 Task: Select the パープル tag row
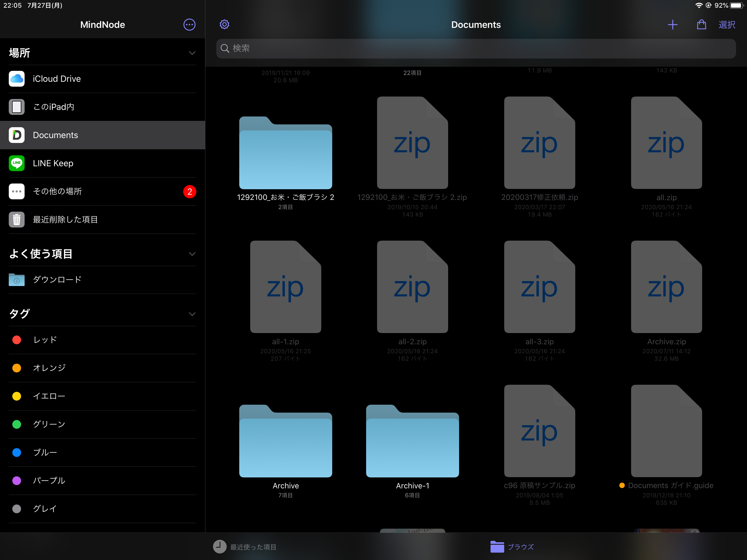103,481
